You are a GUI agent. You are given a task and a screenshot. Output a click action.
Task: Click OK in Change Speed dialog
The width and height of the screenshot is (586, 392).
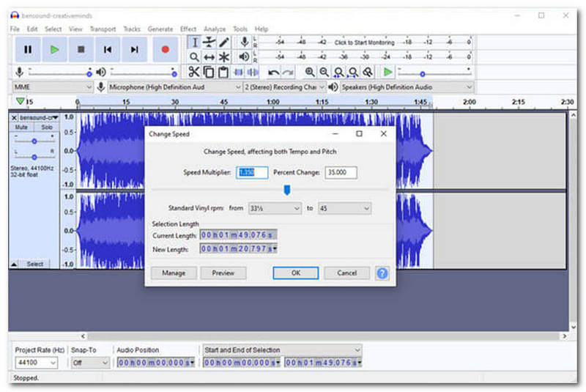coord(296,273)
